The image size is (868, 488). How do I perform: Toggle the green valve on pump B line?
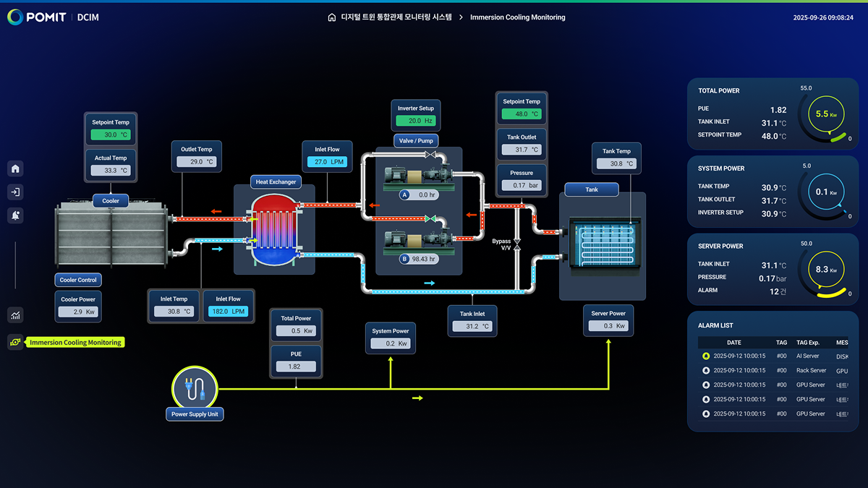(430, 218)
